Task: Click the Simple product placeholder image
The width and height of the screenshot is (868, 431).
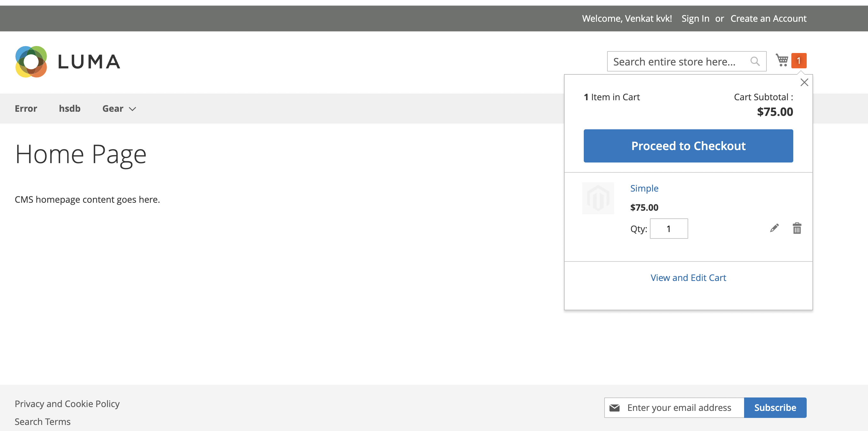Action: tap(598, 198)
